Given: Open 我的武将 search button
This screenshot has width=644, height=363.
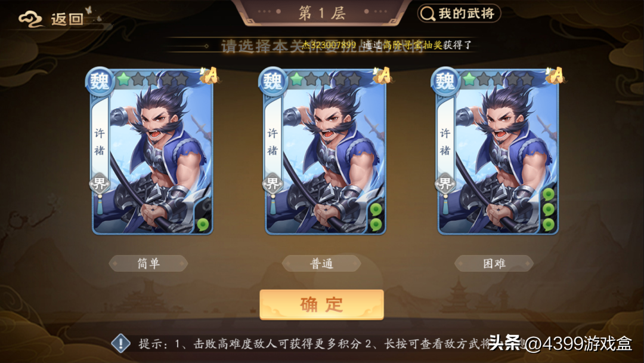Looking at the screenshot, I should coord(459,14).
